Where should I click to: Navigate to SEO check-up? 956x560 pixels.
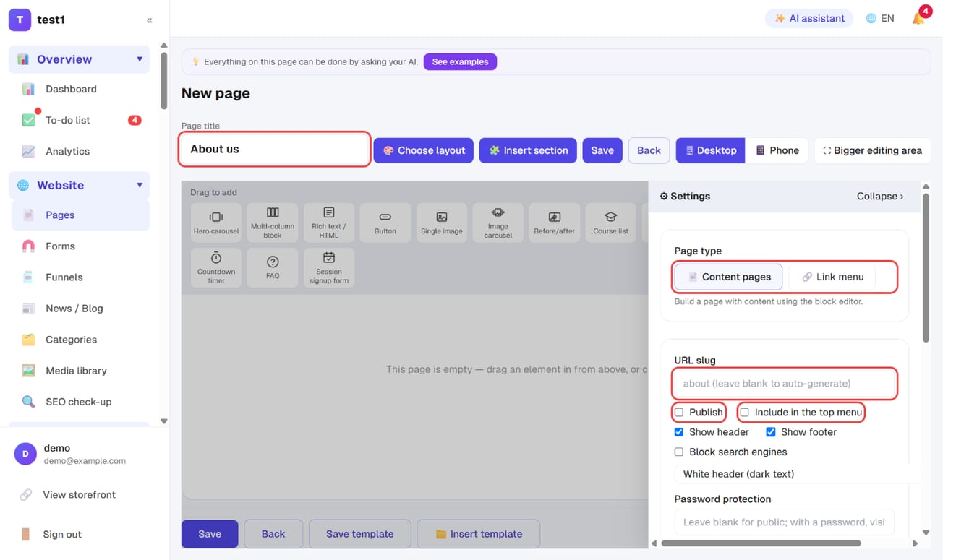click(80, 402)
